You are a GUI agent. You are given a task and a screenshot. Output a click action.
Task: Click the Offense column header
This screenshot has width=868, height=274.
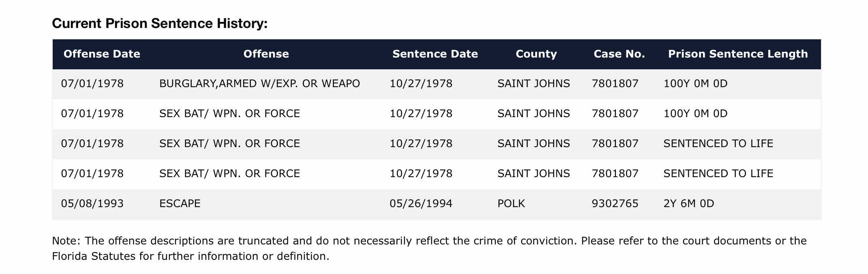coord(266,54)
